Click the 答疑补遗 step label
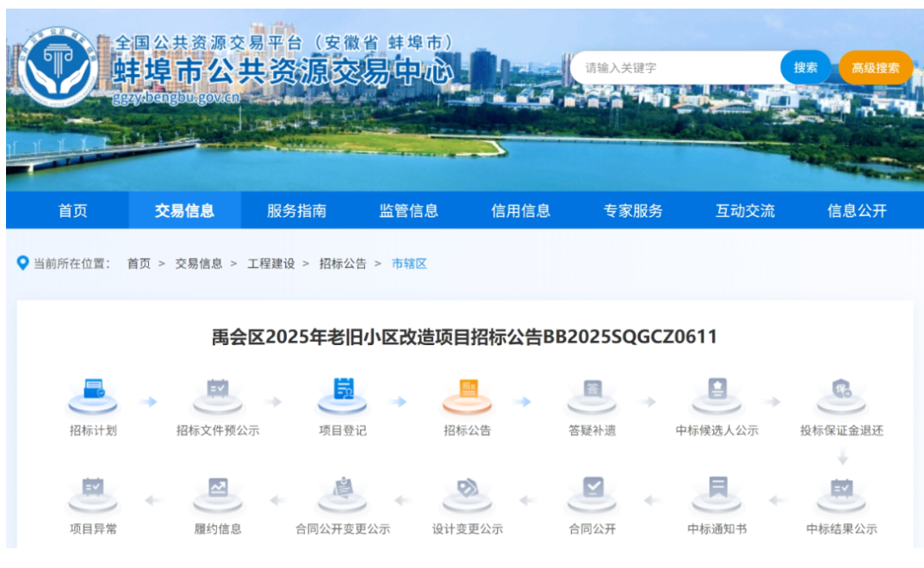Image resolution: width=924 pixels, height=568 pixels. (x=592, y=430)
